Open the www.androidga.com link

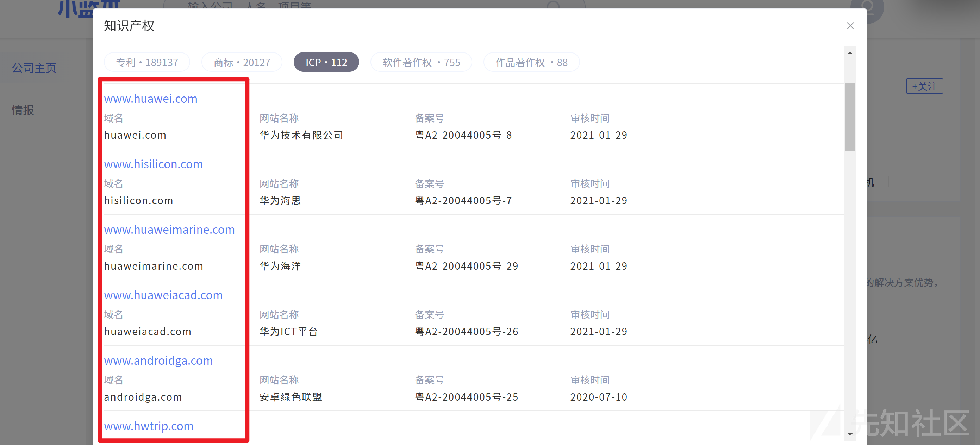[159, 361]
